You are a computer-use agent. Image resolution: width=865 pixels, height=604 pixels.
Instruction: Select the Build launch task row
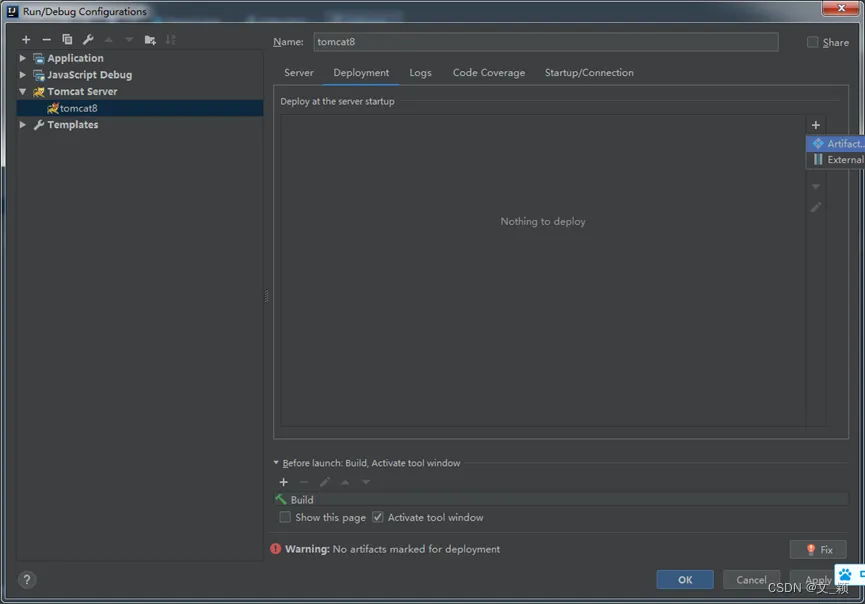(x=560, y=499)
